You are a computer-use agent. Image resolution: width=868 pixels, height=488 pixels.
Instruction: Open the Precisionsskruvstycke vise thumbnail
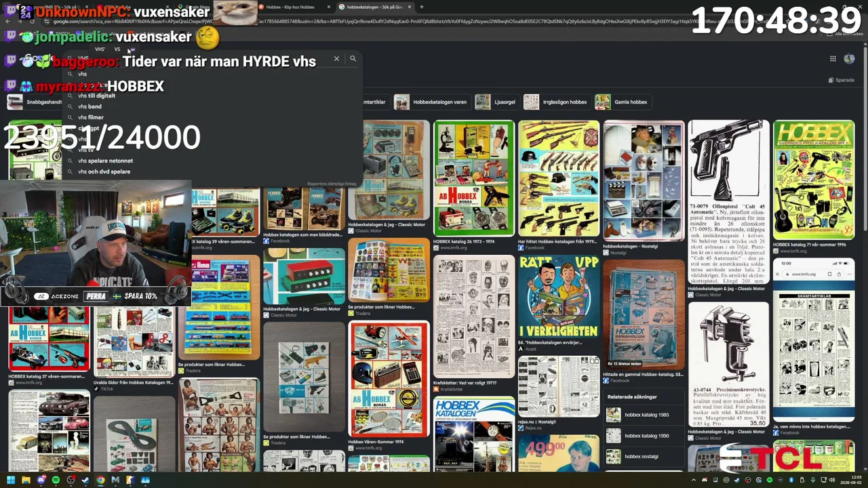728,365
